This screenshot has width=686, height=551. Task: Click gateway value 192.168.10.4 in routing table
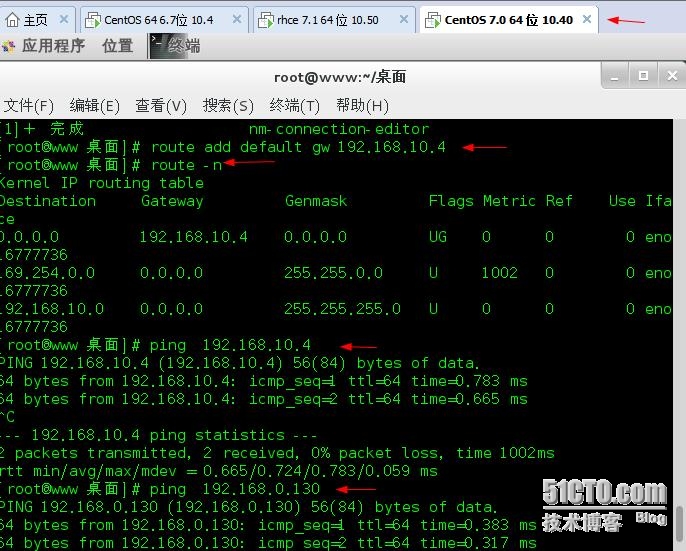coord(193,237)
